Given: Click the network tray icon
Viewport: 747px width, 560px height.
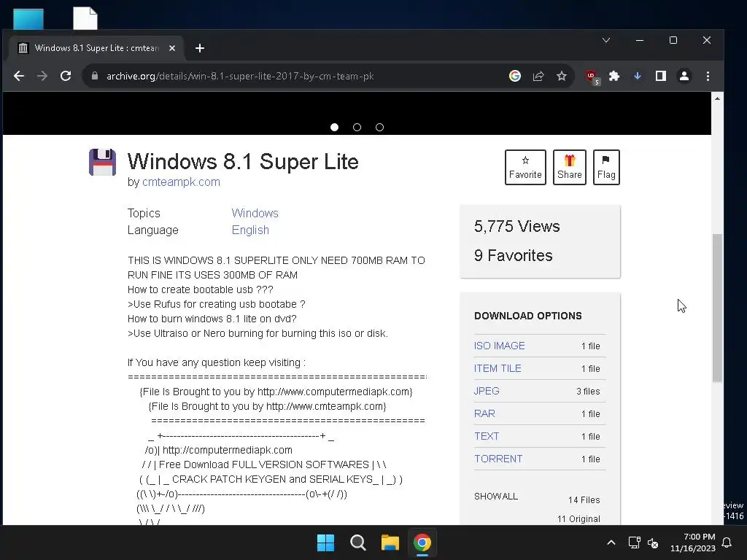Looking at the screenshot, I should pyautogui.click(x=634, y=542).
